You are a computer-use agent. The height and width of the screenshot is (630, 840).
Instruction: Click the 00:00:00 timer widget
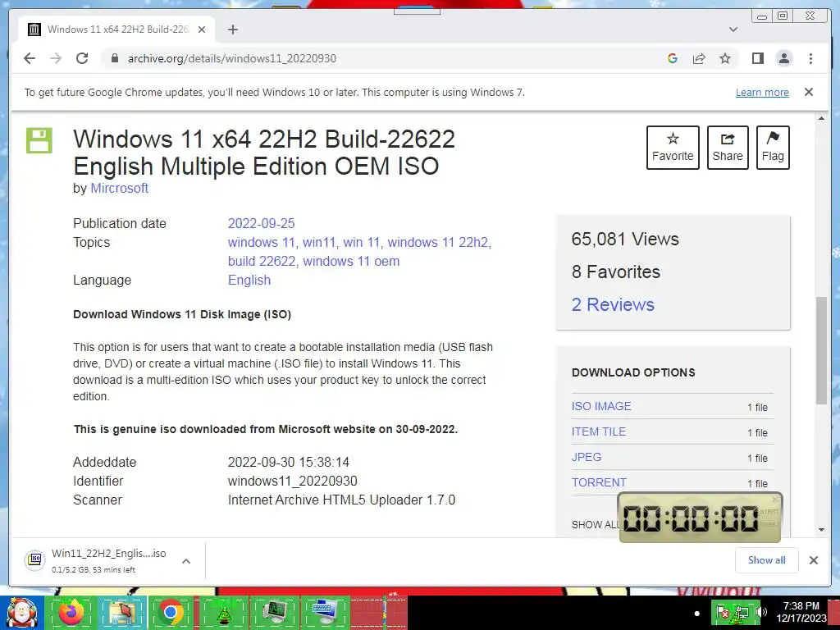tap(700, 518)
